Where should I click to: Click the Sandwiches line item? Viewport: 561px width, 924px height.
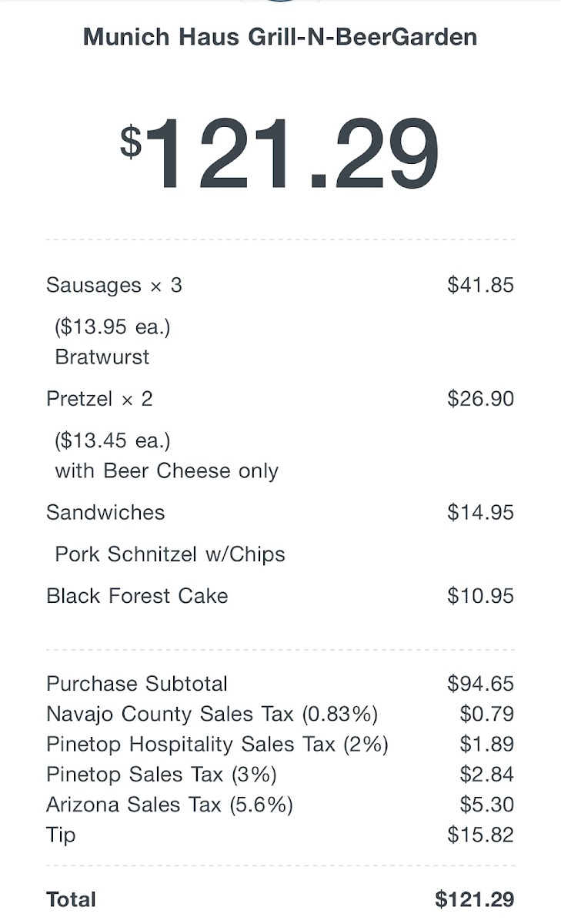(x=105, y=513)
